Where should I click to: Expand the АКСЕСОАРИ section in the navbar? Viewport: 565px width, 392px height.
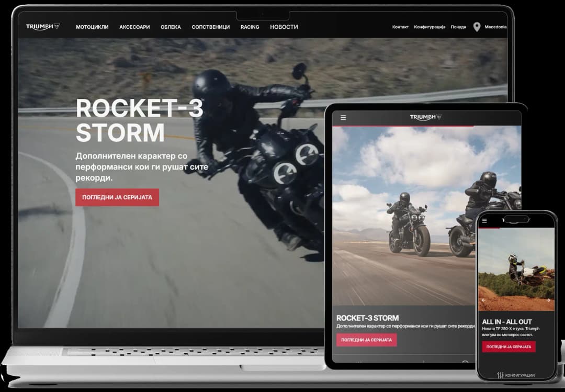[x=134, y=27]
